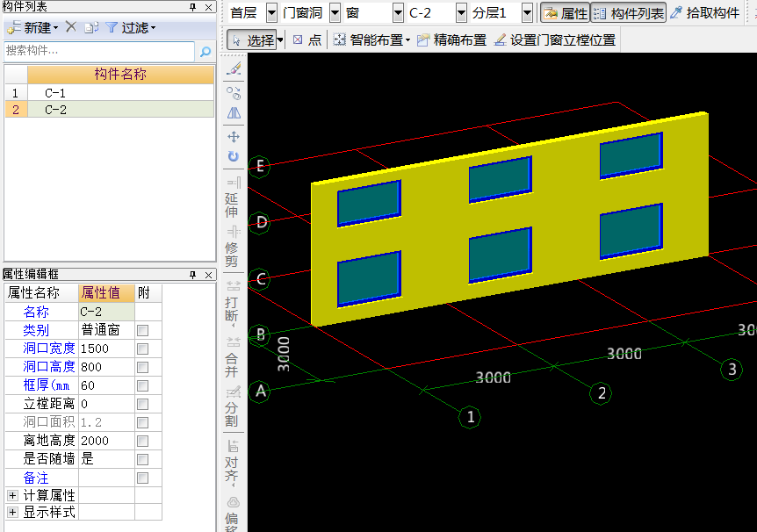Image resolution: width=757 pixels, height=532 pixels.
Task: Click the 点 point draw tool
Action: tap(307, 40)
